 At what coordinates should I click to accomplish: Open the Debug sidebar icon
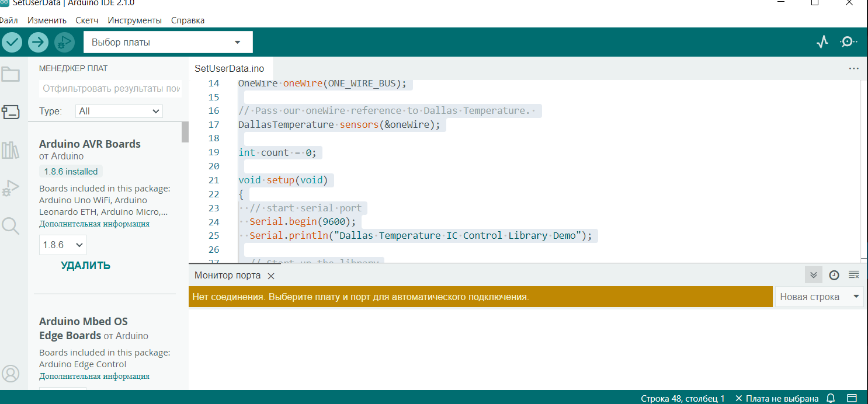[x=11, y=188]
